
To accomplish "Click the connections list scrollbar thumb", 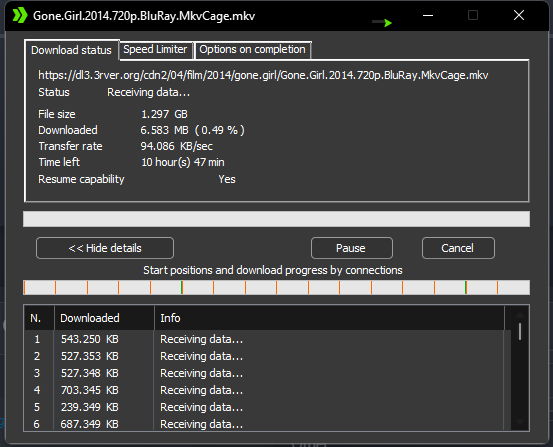I will pyautogui.click(x=520, y=332).
